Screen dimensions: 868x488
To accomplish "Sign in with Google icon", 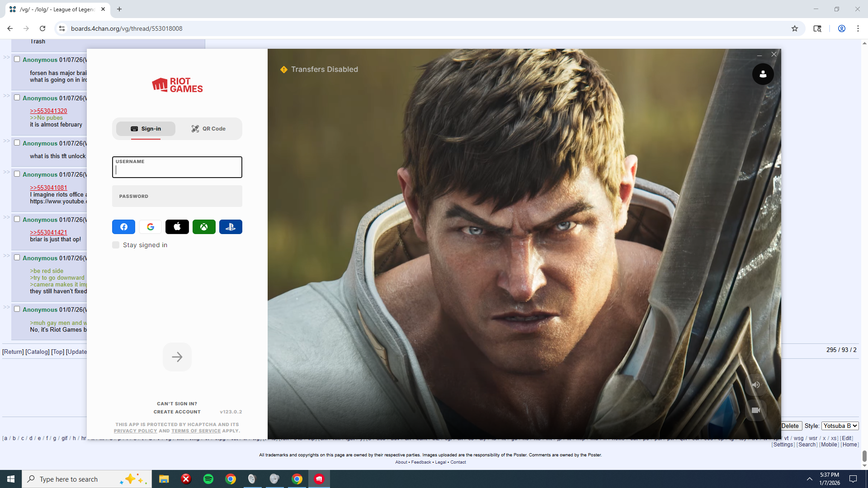I will tap(151, 227).
